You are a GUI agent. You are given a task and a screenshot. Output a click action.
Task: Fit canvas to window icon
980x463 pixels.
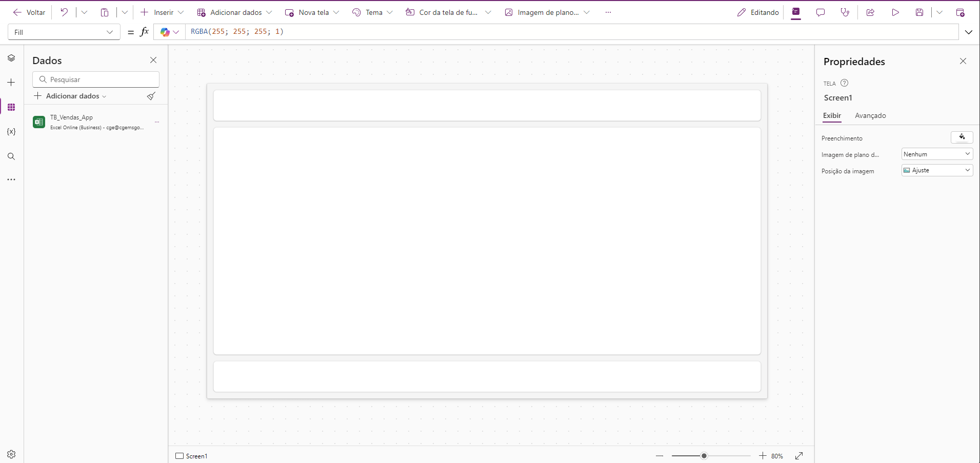click(x=799, y=456)
